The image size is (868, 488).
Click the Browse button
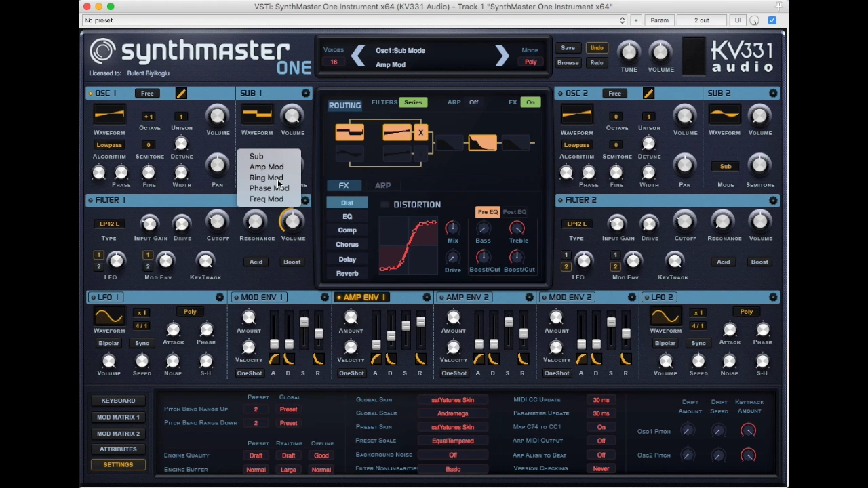[x=568, y=63]
